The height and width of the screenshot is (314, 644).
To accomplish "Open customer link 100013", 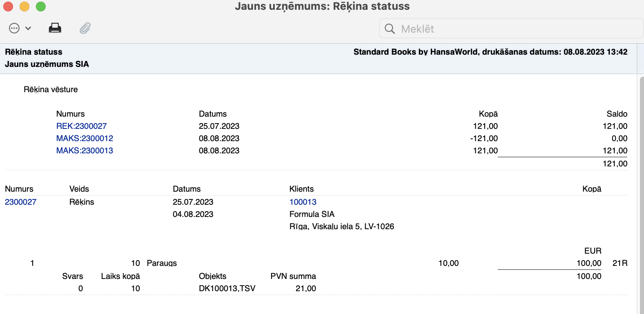I will [303, 202].
